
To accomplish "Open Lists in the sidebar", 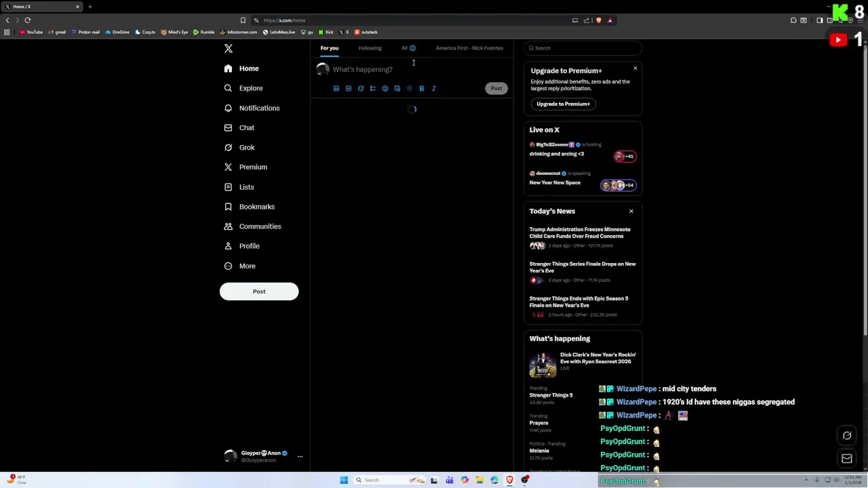I will 239,187.
